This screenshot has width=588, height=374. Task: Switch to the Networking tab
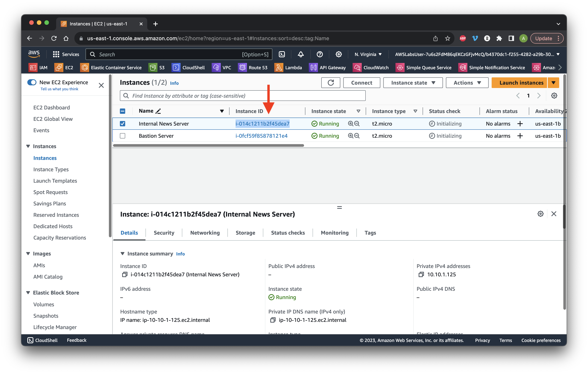click(205, 233)
